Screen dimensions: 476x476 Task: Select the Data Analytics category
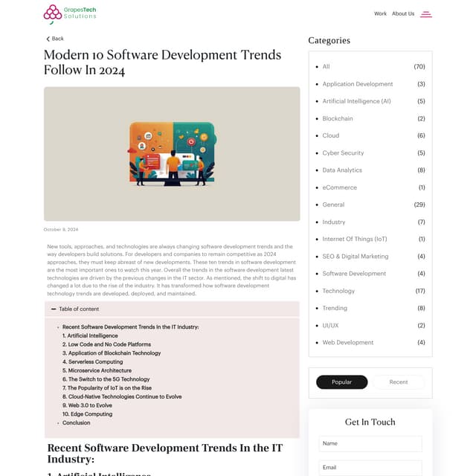(342, 170)
